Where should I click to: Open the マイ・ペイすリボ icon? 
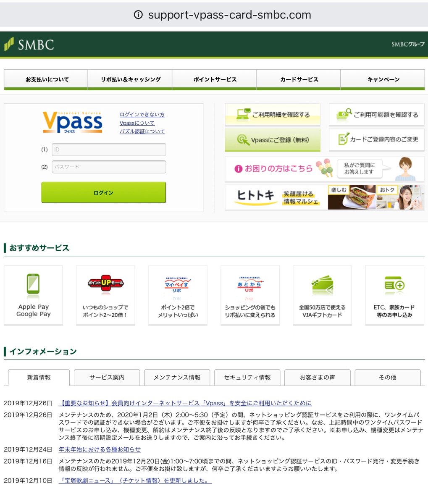point(177,285)
